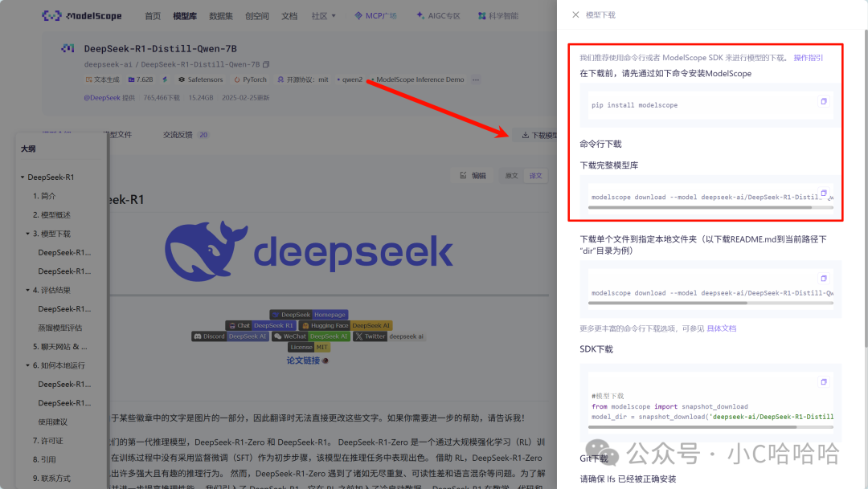This screenshot has height=489, width=868.
Task: Click the 编辑 edit button
Action: (473, 175)
